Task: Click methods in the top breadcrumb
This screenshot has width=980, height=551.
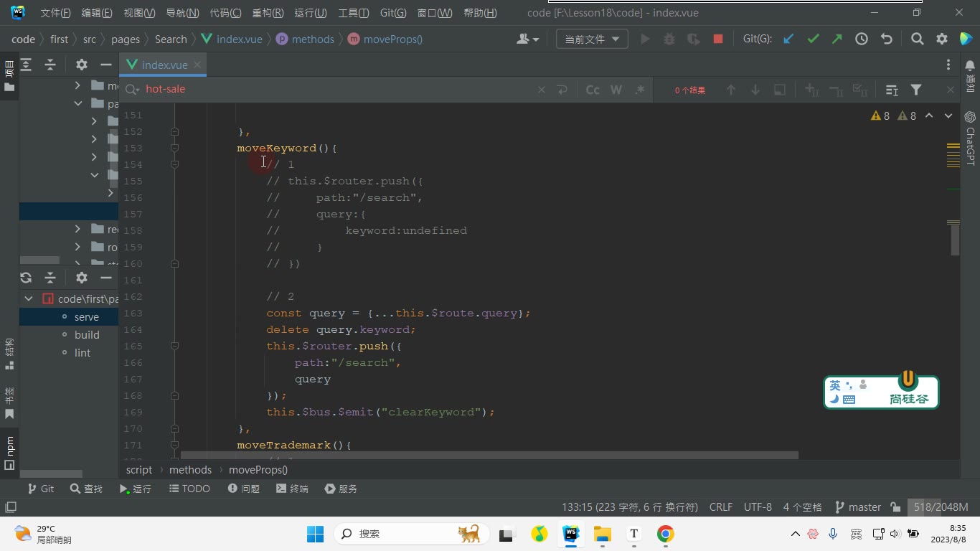Action: coord(313,39)
